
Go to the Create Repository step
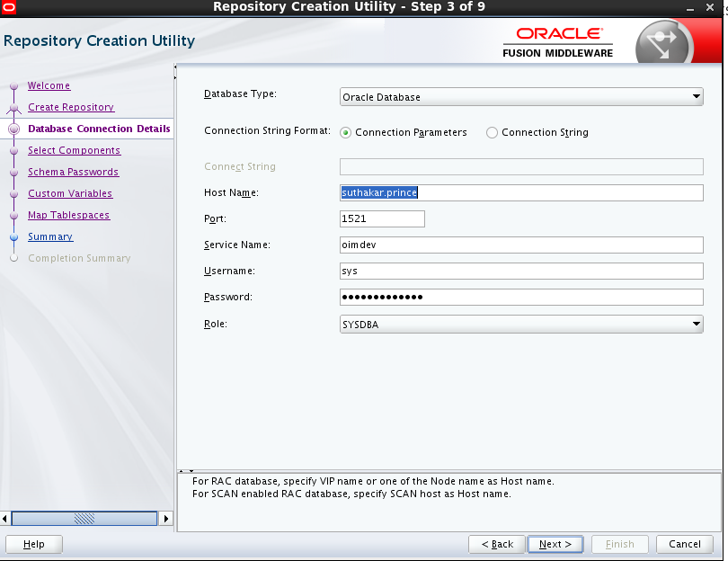click(x=71, y=107)
